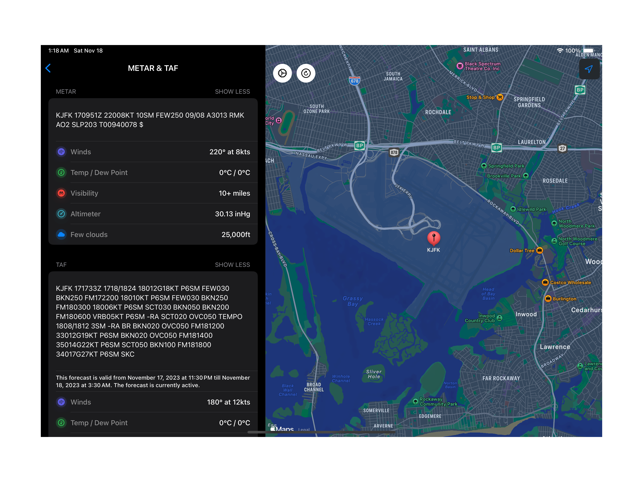Tap the SOUTH JAMAICA label on map

393,76
